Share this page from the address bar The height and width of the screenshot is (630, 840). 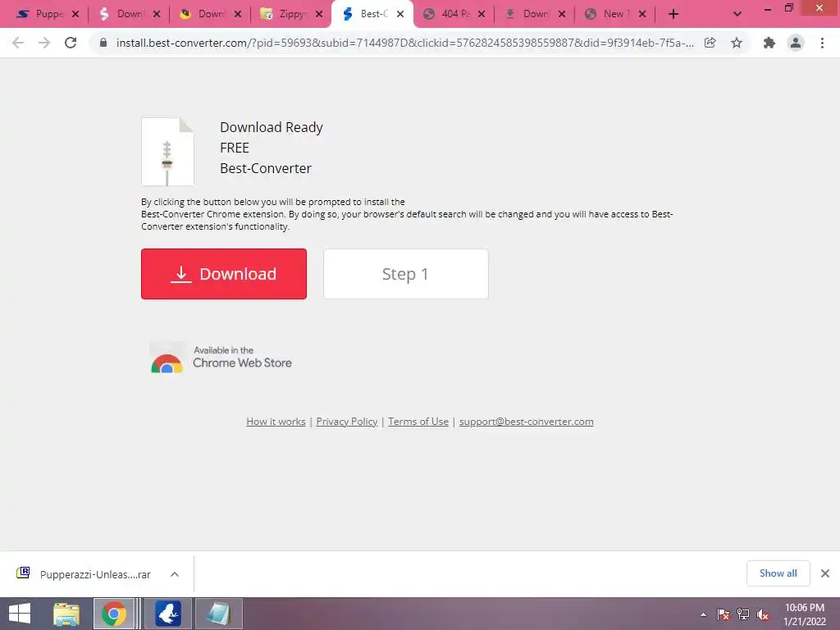[710, 43]
